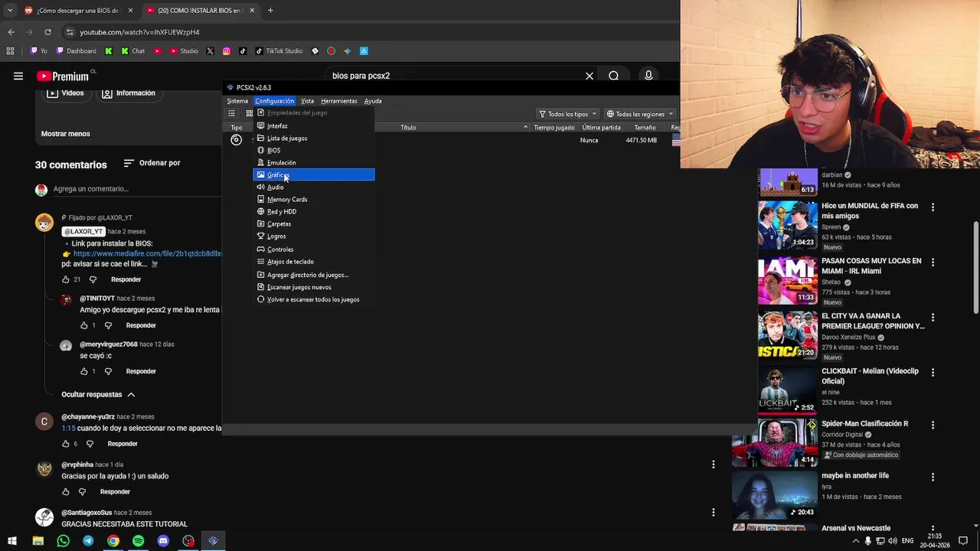
Task: Click Mostrar menos in the description
Action: point(66,134)
